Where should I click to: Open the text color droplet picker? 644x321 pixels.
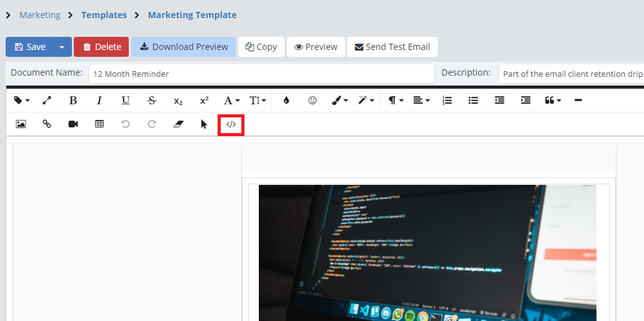(x=286, y=101)
